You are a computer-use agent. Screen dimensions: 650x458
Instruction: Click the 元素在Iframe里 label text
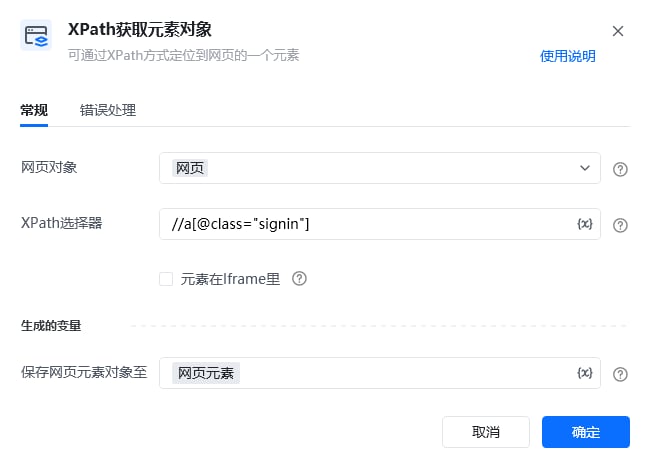[230, 279]
